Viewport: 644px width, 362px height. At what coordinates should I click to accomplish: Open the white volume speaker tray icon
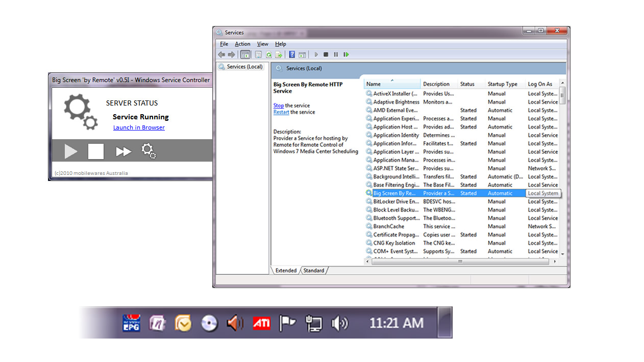[340, 323]
